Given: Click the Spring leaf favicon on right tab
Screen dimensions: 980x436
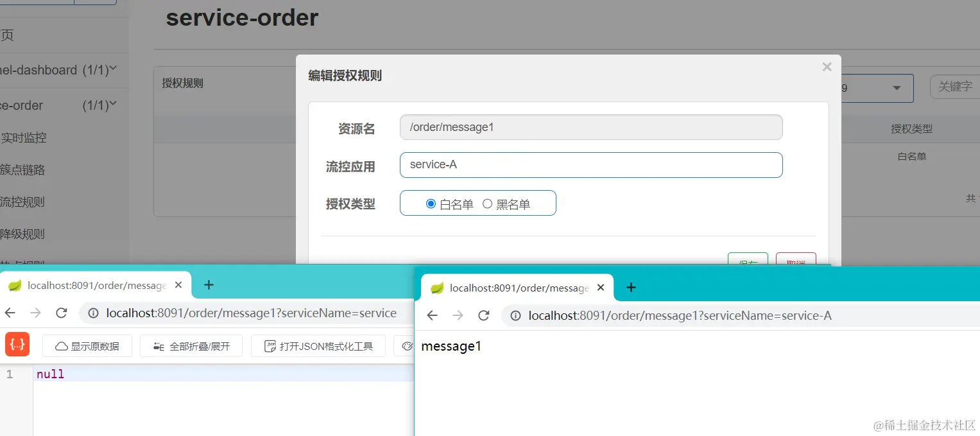Looking at the screenshot, I should point(437,288).
